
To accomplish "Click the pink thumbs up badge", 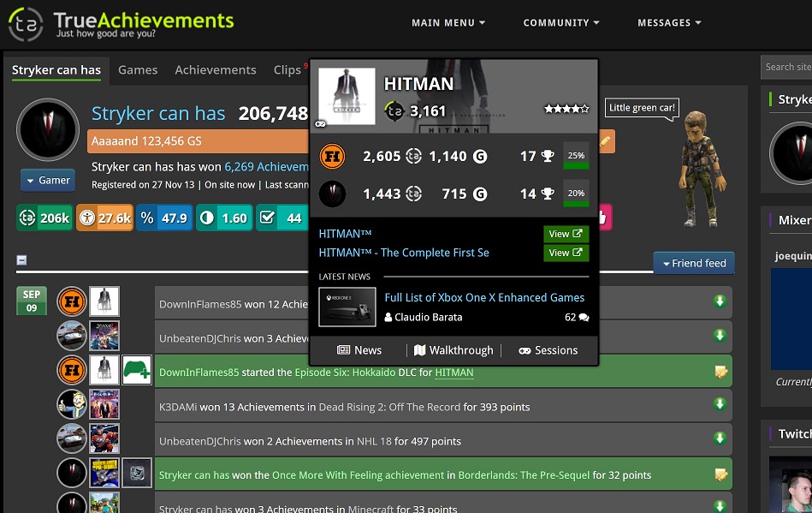I will [x=605, y=218].
